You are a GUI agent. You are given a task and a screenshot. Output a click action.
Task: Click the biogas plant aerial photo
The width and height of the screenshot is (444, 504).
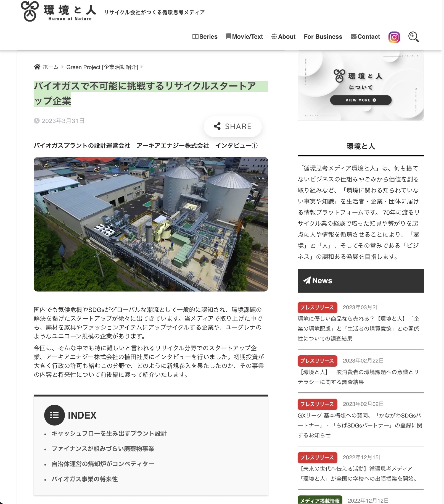151,224
